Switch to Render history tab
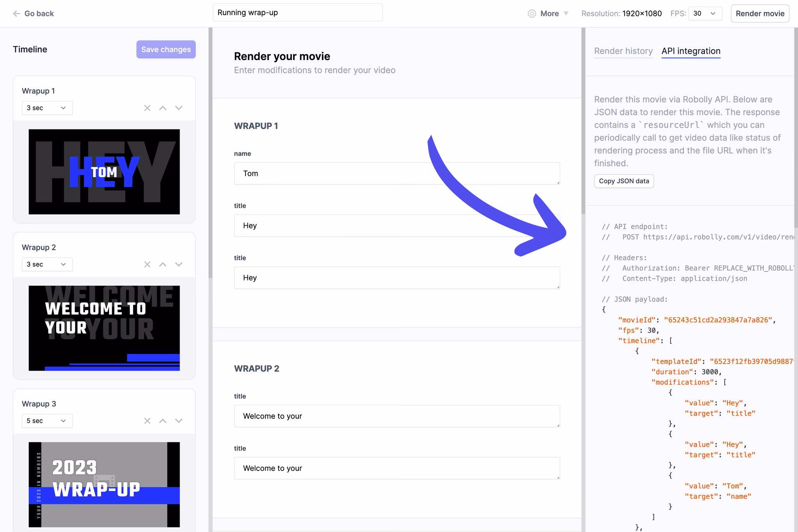 click(x=623, y=51)
